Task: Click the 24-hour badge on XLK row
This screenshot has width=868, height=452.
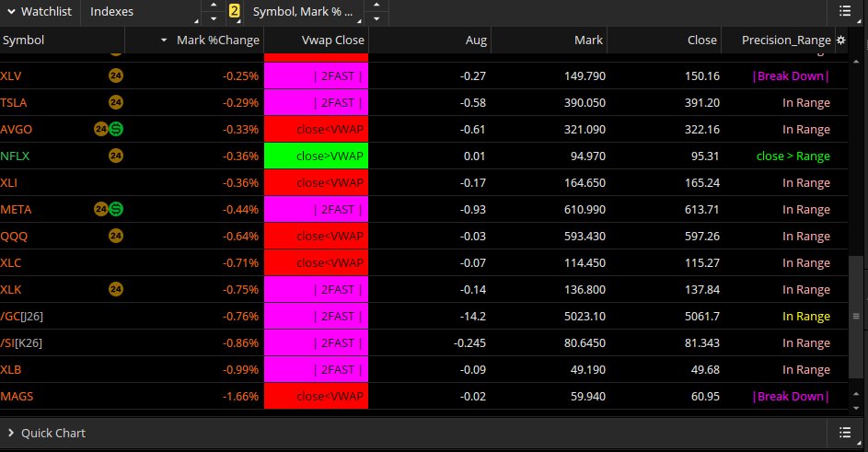Action: (x=116, y=289)
